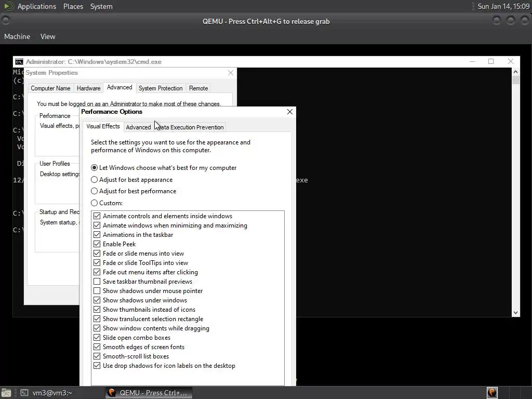Open the Hardware tab in System Properties
Viewport: 532px width, 399px height.
(x=88, y=88)
